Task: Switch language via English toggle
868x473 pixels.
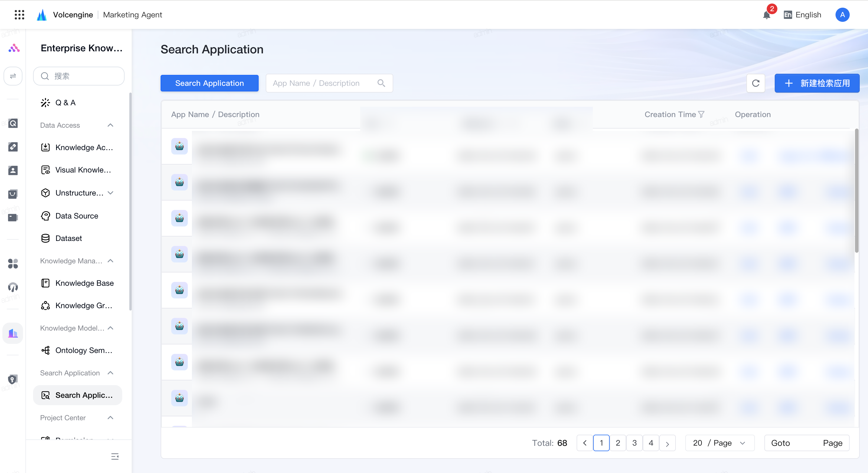Action: pyautogui.click(x=802, y=15)
